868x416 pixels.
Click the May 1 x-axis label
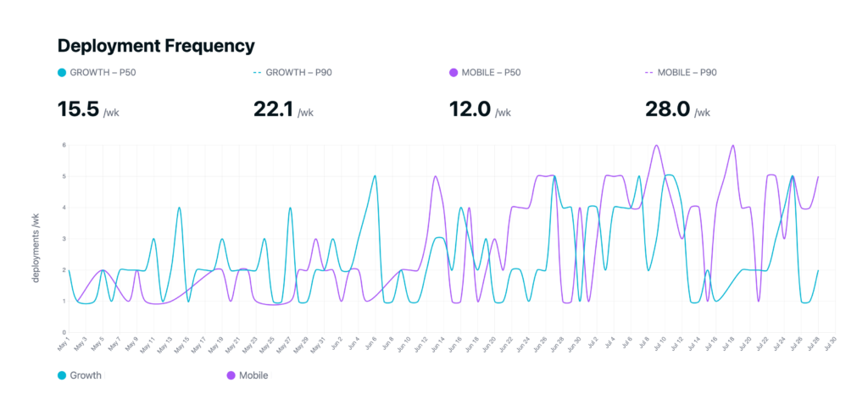(63, 343)
